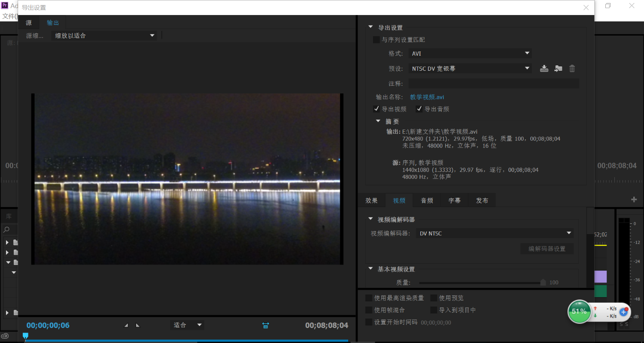The width and height of the screenshot is (644, 343).
Task: Enable Set Start Timecode checkbox
Action: click(x=369, y=322)
